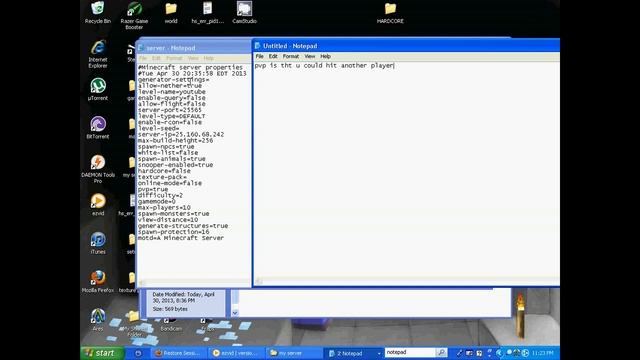Click the server Notepad title bar icon
The width and height of the screenshot is (640, 360).
141,48
